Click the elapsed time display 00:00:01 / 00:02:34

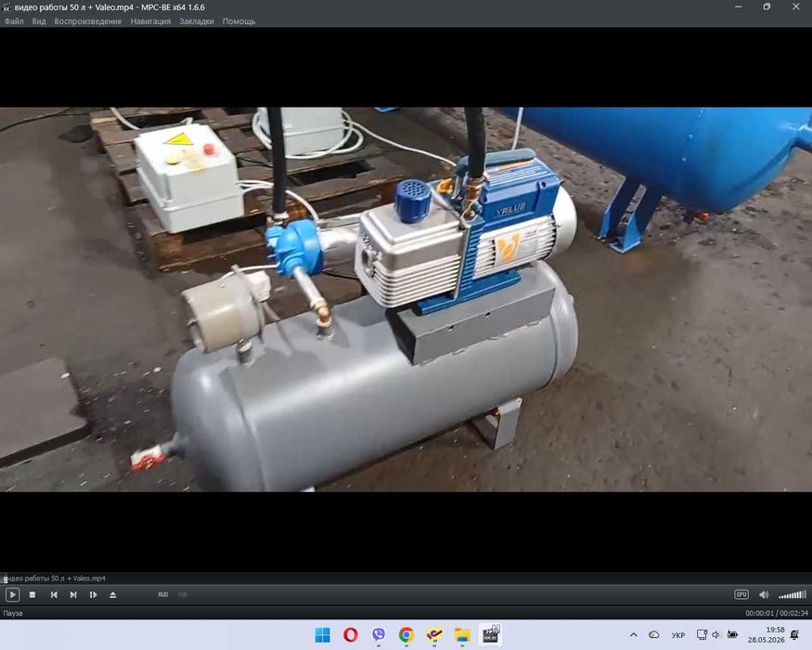(777, 613)
